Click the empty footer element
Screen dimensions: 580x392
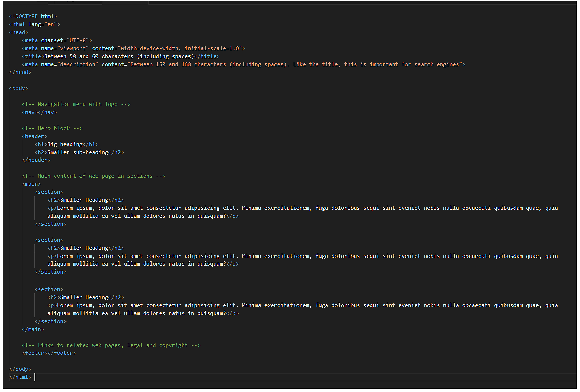point(49,353)
